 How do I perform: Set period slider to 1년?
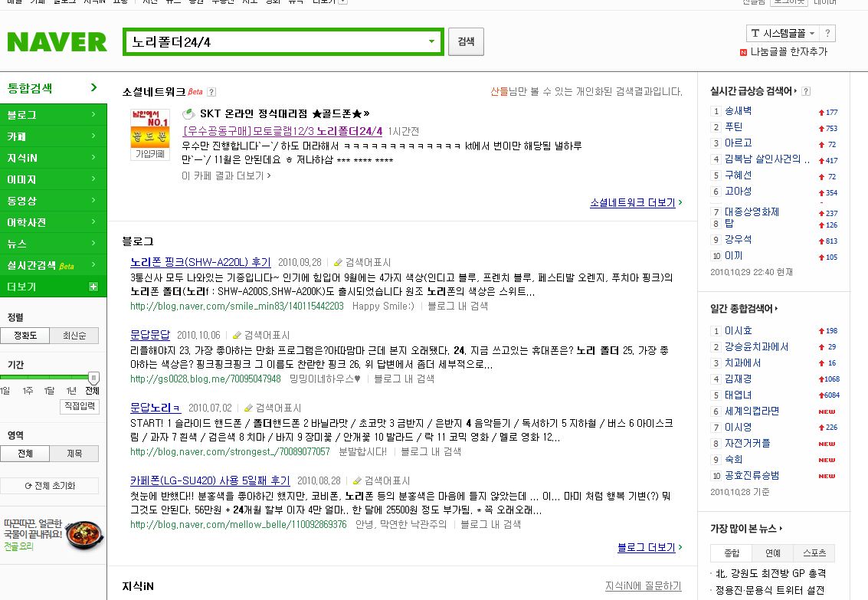point(70,391)
